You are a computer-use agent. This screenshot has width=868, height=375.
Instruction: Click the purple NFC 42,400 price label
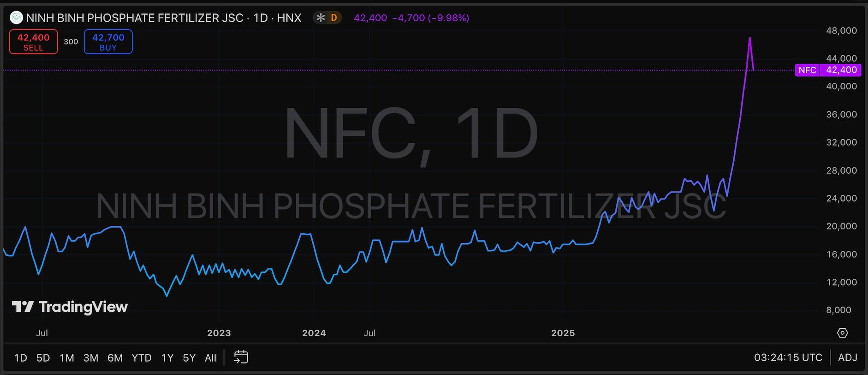[827, 70]
